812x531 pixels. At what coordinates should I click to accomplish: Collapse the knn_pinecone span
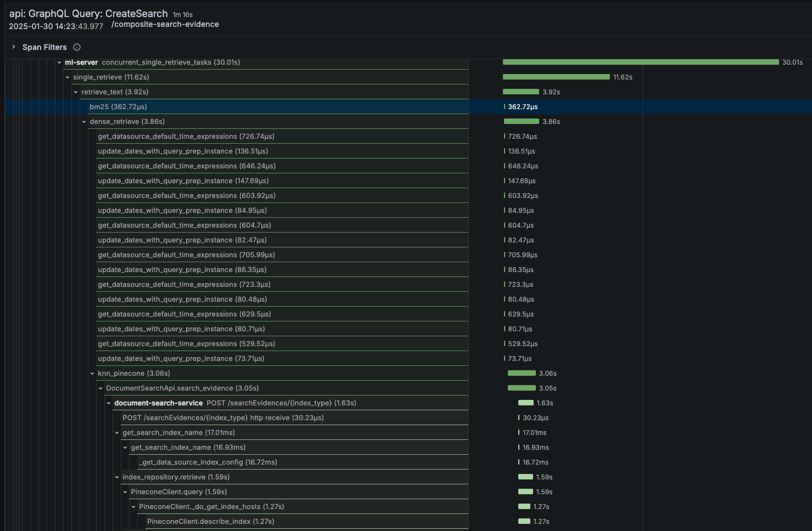tap(92, 374)
